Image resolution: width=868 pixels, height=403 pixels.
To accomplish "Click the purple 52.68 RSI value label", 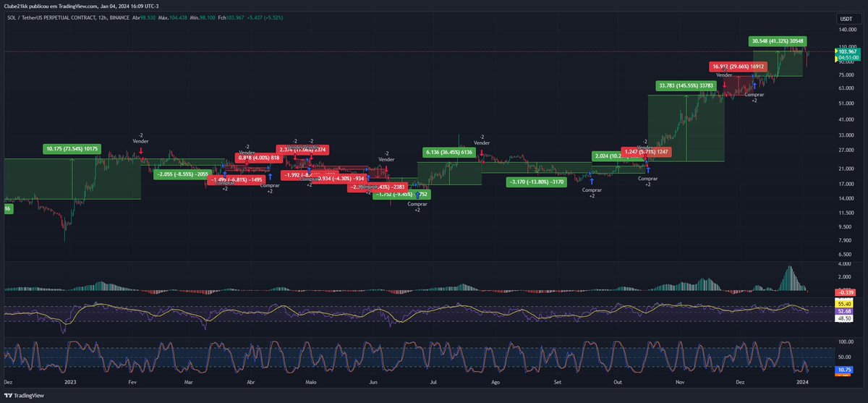I will click(844, 312).
